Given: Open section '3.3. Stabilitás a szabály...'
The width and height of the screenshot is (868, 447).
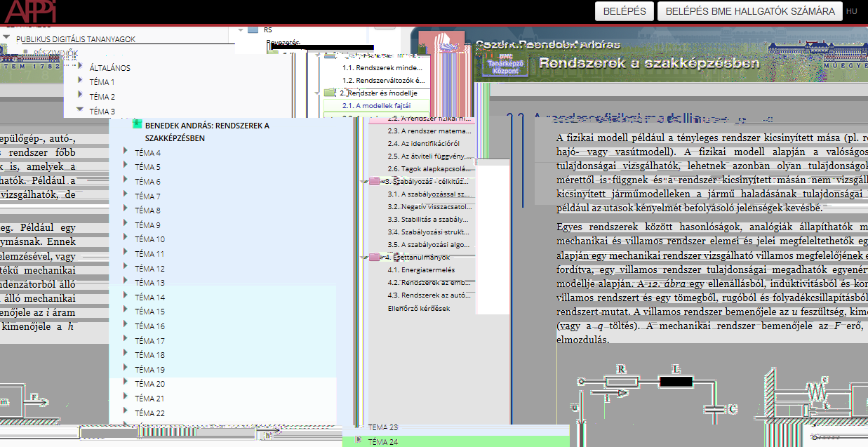Looking at the screenshot, I should 428,219.
